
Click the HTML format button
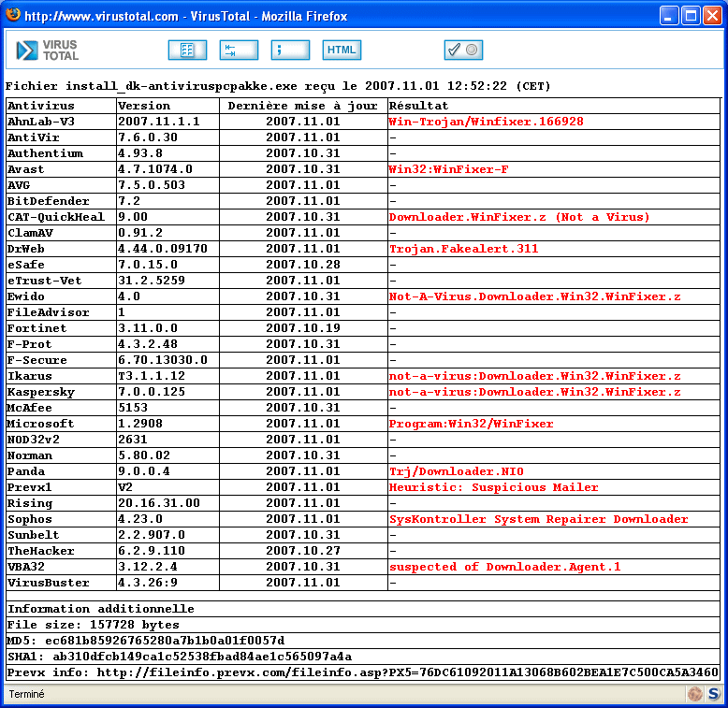[x=342, y=51]
